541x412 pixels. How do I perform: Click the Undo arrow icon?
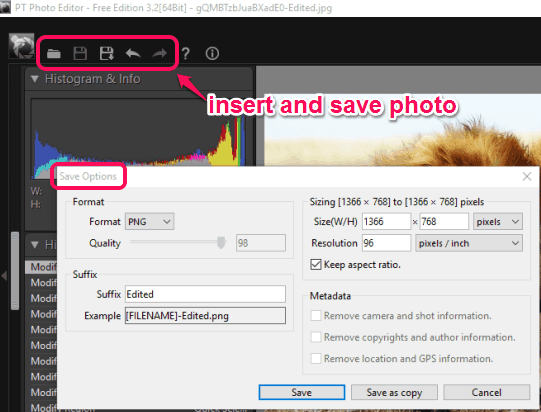pos(133,53)
